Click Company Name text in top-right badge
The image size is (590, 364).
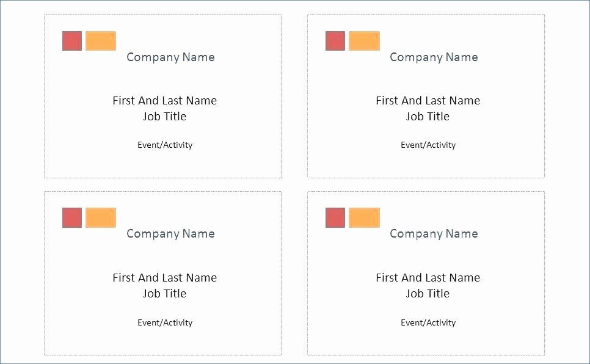pyautogui.click(x=434, y=57)
